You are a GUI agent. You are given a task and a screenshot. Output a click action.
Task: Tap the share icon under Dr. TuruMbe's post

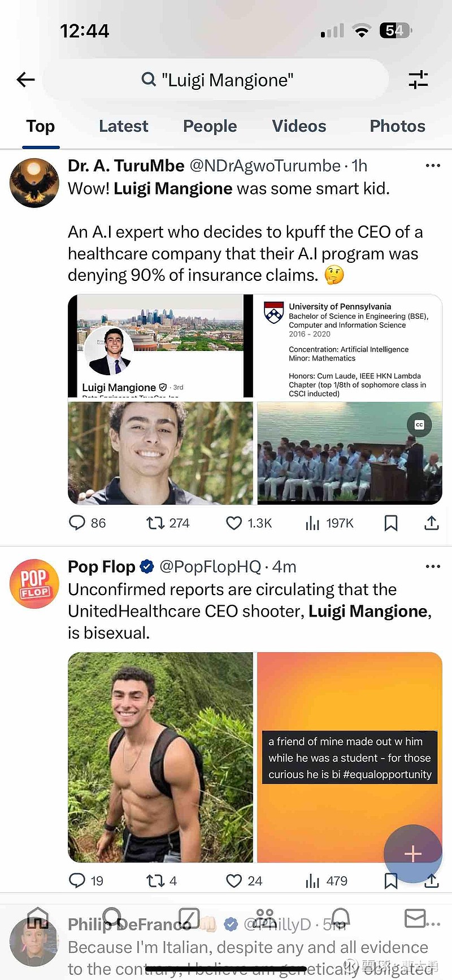[431, 523]
